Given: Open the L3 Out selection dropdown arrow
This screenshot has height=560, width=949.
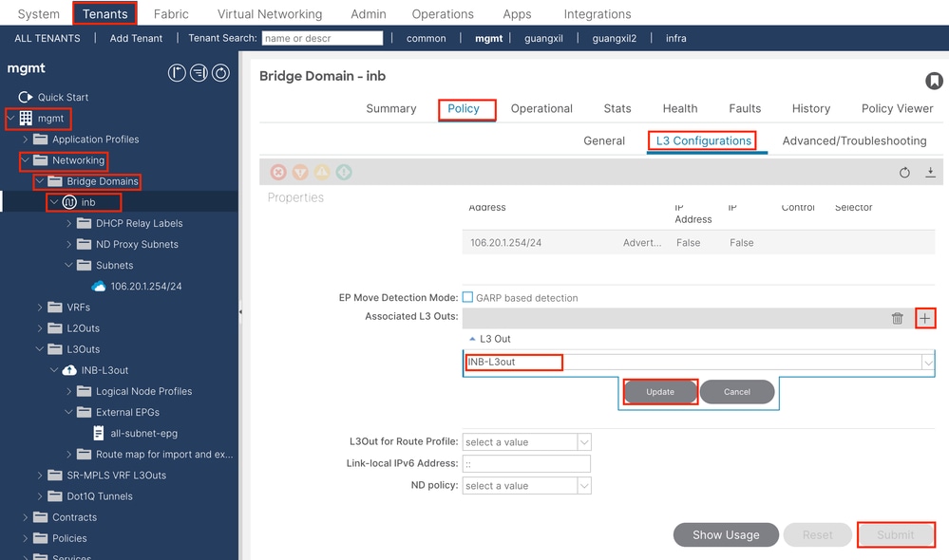Looking at the screenshot, I should 928,363.
